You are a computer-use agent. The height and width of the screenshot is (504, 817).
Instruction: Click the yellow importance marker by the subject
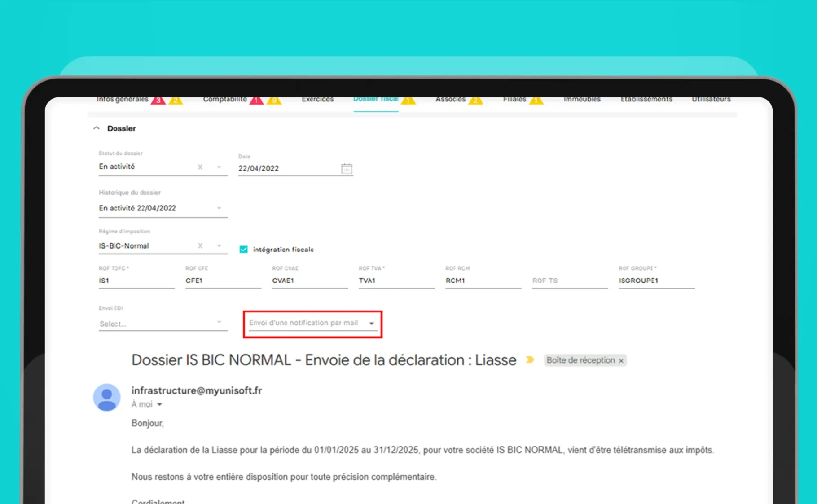[530, 360]
